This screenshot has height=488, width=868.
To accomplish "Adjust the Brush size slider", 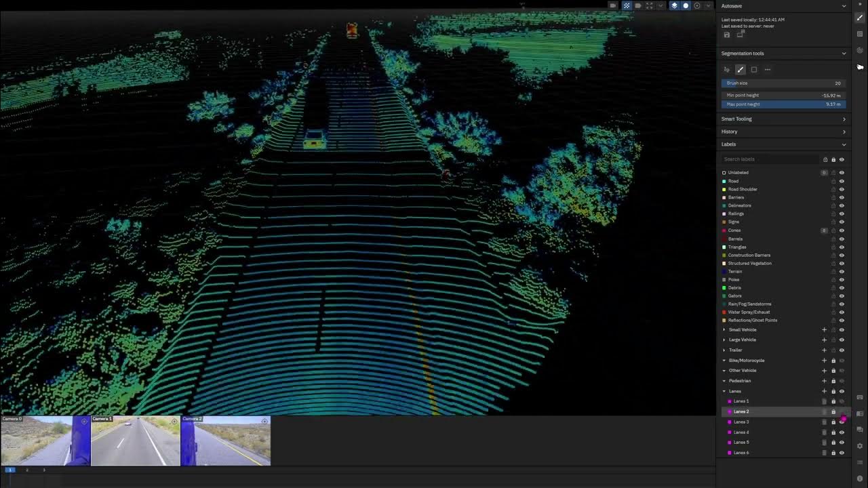I will pos(783,83).
